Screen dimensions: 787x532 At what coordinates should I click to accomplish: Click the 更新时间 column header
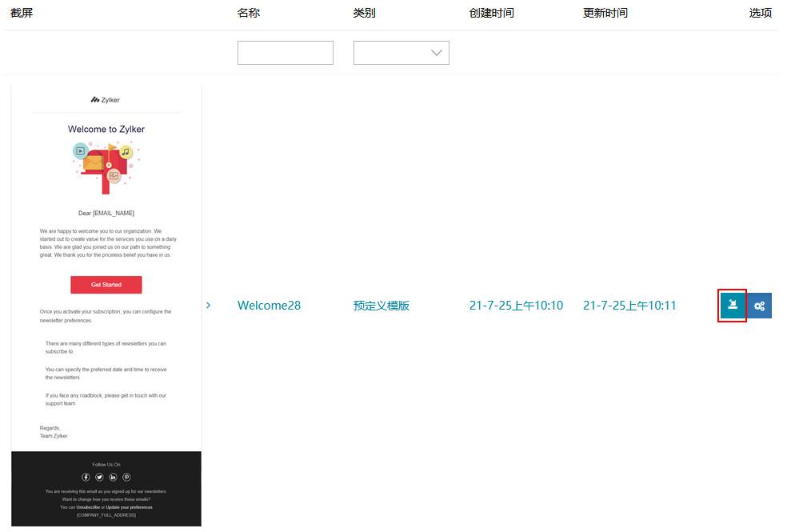tap(605, 13)
